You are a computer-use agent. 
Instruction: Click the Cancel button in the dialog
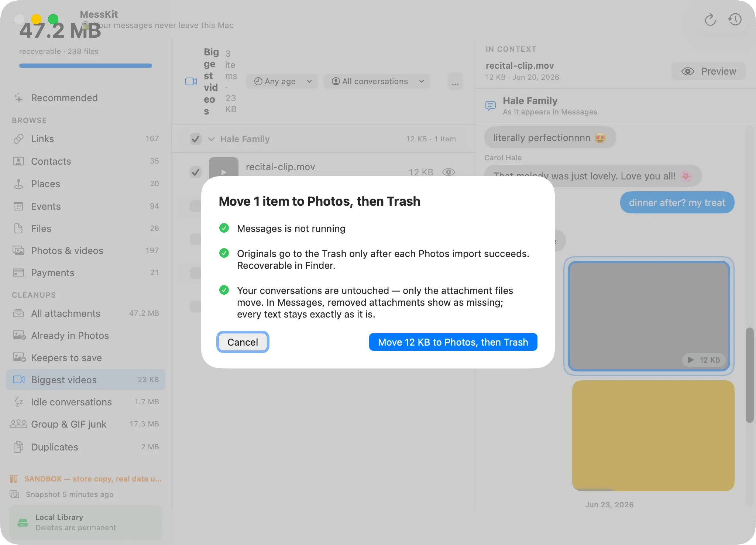tap(243, 342)
